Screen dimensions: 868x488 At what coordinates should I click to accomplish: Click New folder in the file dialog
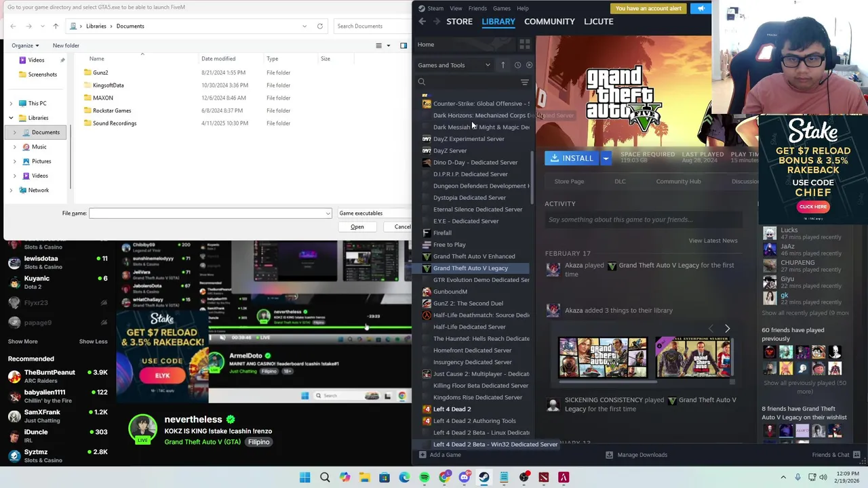coord(66,45)
